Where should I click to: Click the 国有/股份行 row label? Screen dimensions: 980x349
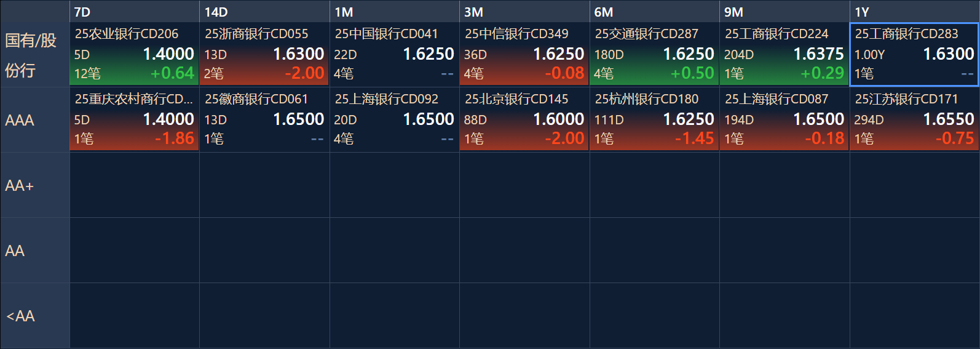[x=34, y=55]
